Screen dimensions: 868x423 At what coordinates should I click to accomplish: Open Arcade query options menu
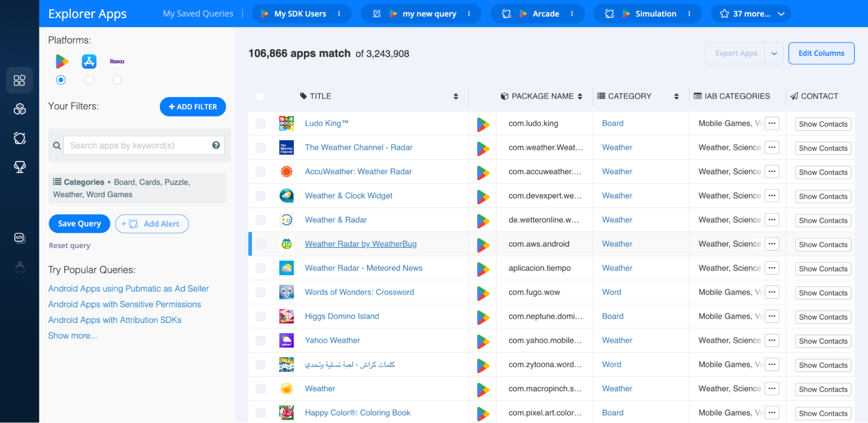point(572,14)
